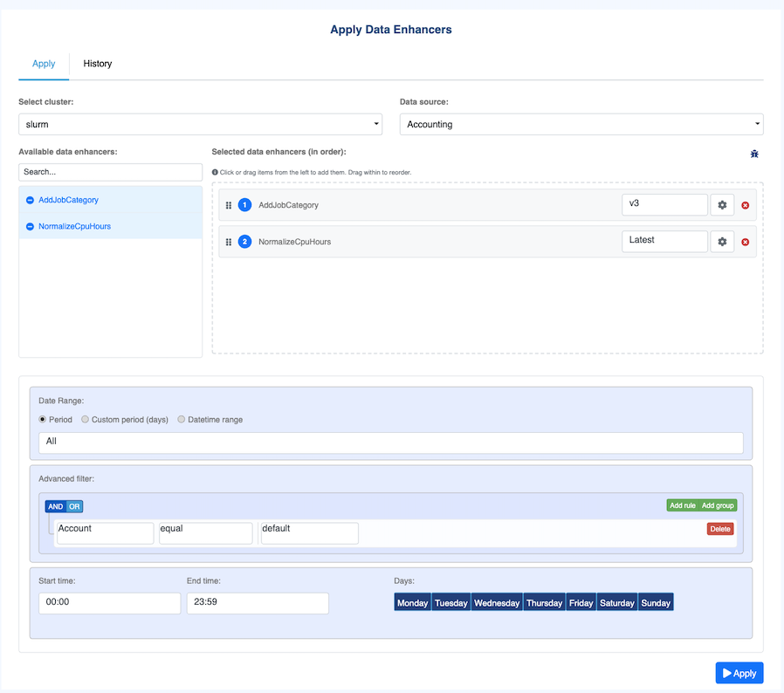Click the Add rule button

point(683,505)
